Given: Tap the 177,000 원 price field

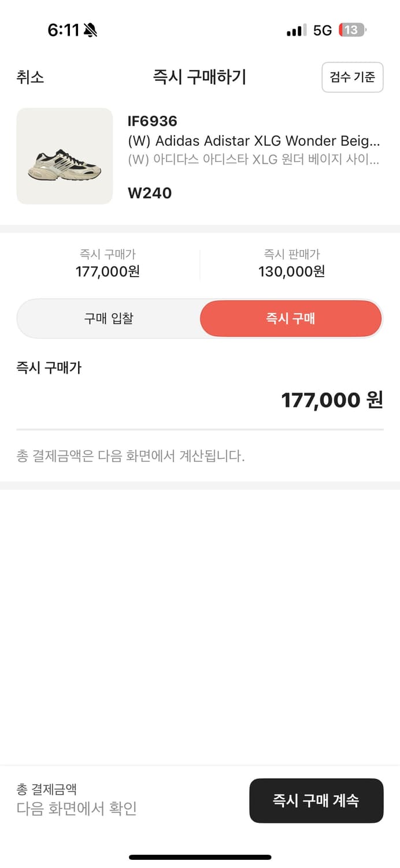Looking at the screenshot, I should point(331,400).
